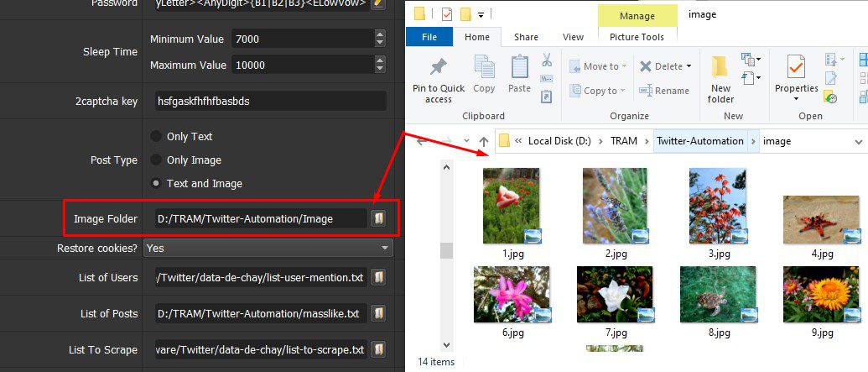Browse for the Image Folder path
The height and width of the screenshot is (372, 868).
click(378, 218)
